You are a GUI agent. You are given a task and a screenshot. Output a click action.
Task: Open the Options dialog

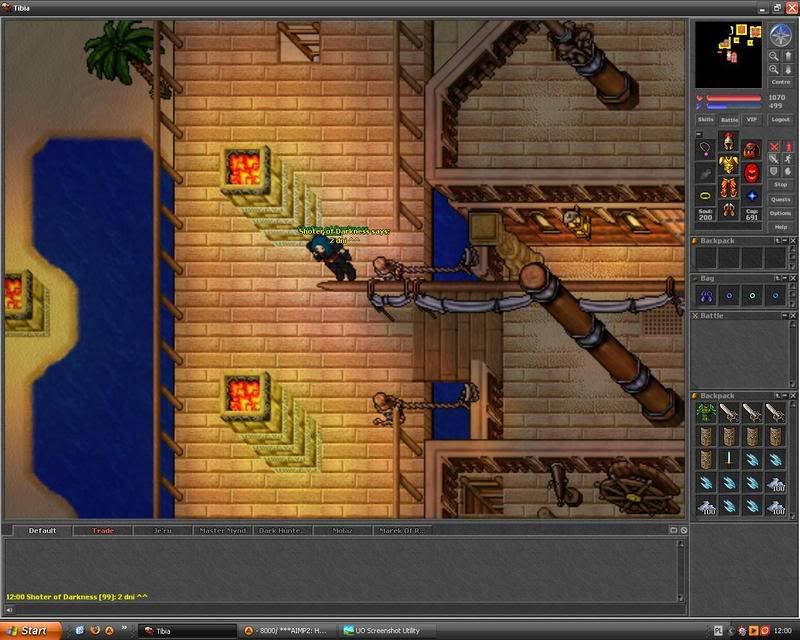(x=781, y=213)
